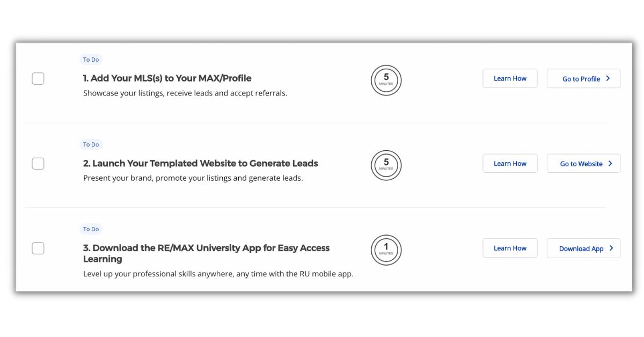The height and width of the screenshot is (337, 644).
Task: Open the Launch Your Templated Website title
Action: (200, 164)
